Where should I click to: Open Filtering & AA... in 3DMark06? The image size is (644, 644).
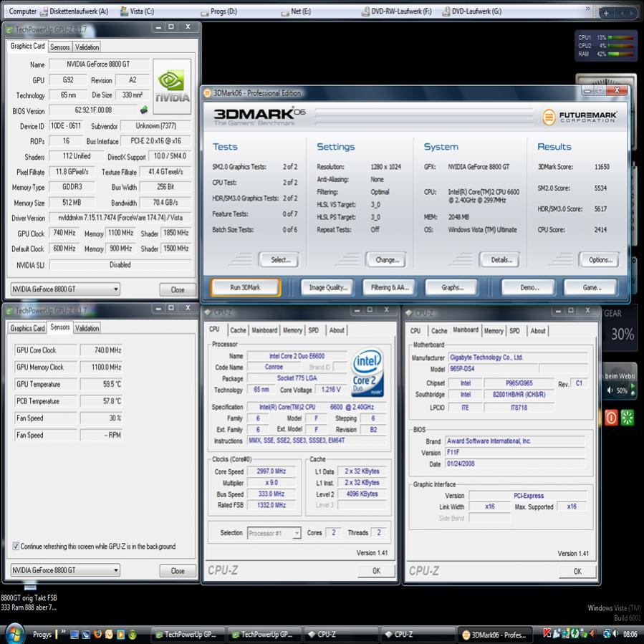[390, 287]
